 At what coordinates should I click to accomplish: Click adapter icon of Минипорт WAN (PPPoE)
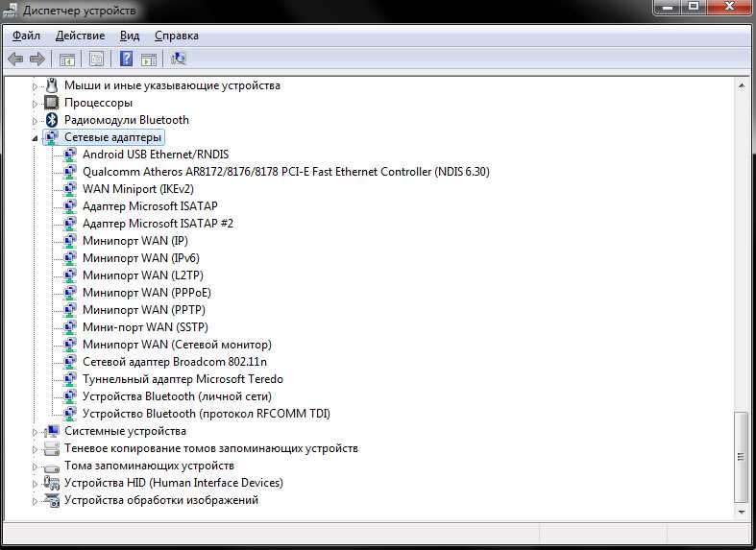pos(70,293)
